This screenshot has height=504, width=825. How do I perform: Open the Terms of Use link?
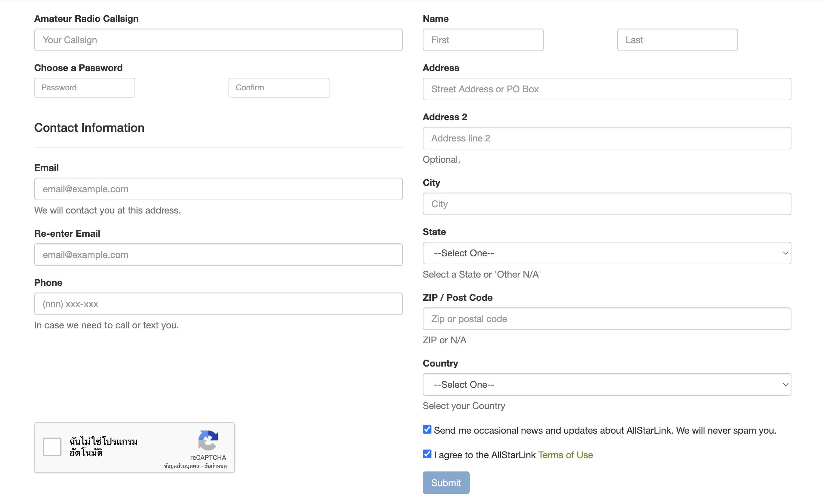pyautogui.click(x=565, y=455)
